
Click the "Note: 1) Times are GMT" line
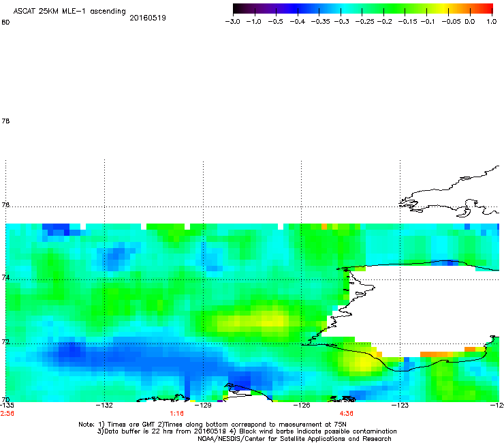point(212,425)
